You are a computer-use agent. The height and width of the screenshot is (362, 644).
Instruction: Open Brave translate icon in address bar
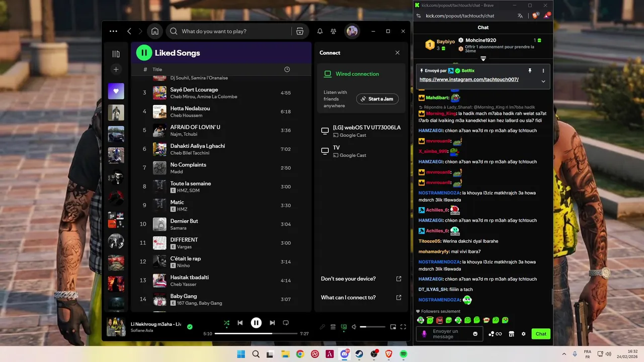[x=520, y=16]
